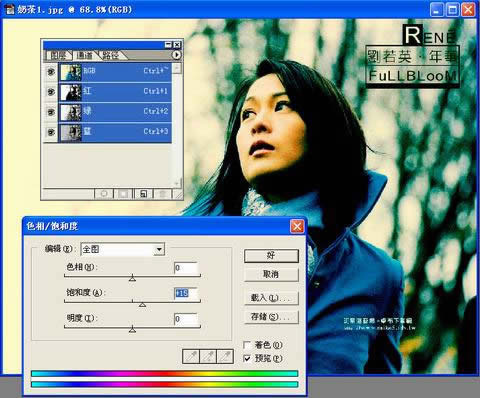
Task: Click the 色相 hue value input field
Action: click(x=186, y=268)
